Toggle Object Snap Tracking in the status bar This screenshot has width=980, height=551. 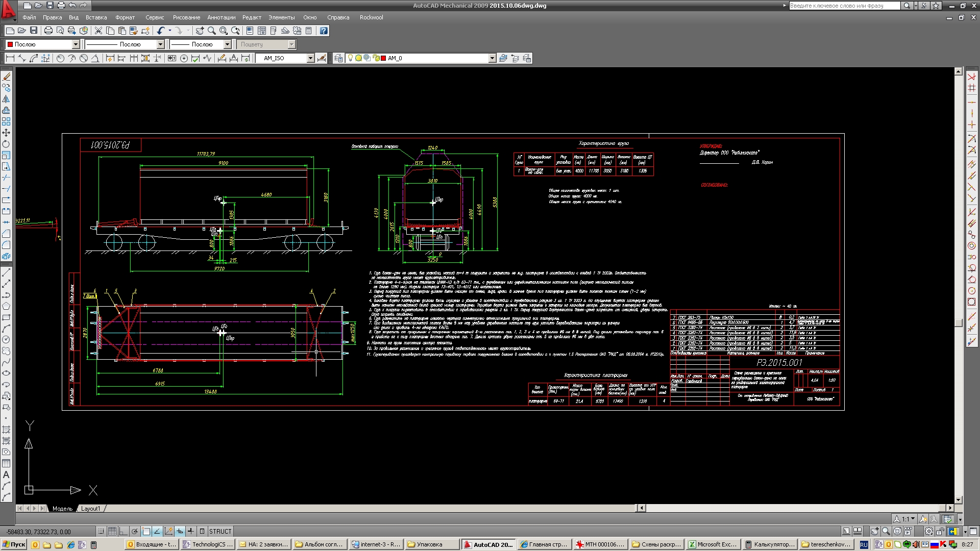click(x=157, y=531)
